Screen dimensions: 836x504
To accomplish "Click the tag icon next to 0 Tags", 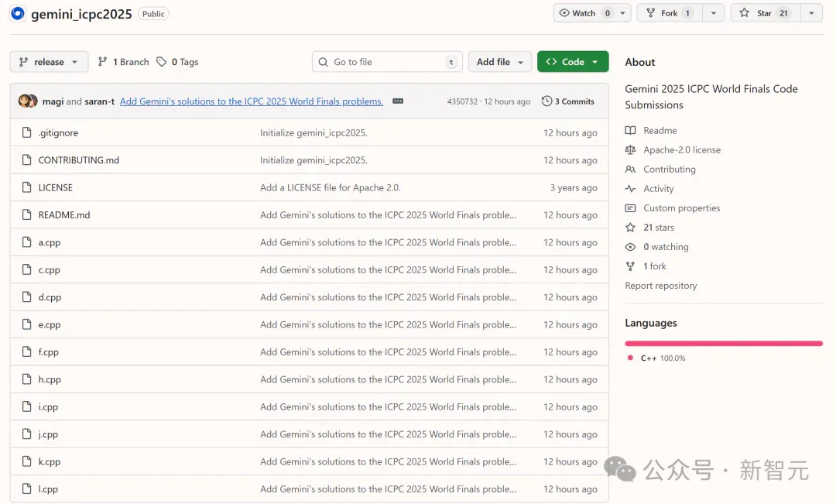I will pyautogui.click(x=161, y=62).
